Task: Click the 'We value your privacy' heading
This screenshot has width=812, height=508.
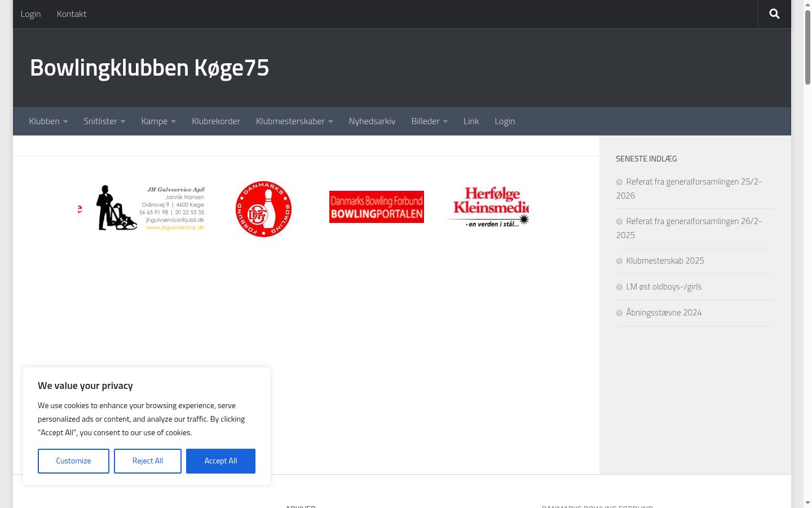Action: (x=85, y=386)
